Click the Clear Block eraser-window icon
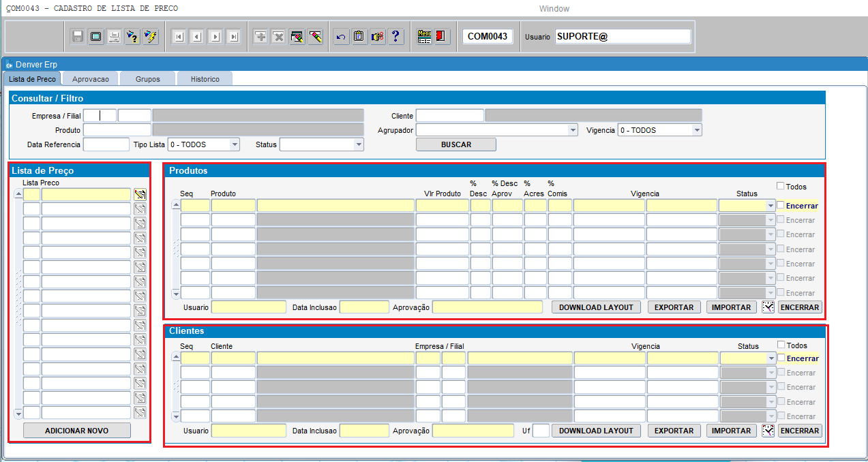This screenshot has height=462, width=868. click(x=297, y=37)
